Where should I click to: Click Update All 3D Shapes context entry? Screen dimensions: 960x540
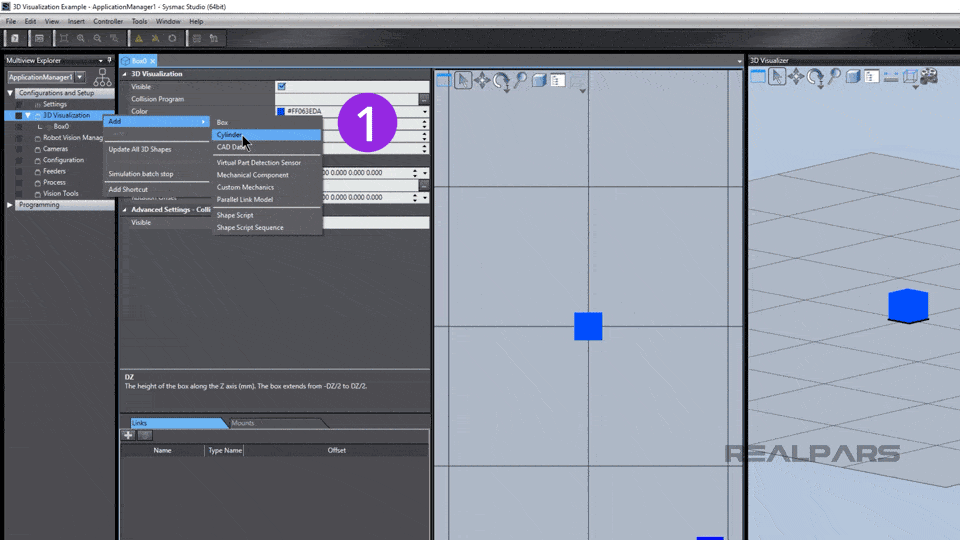click(x=157, y=149)
